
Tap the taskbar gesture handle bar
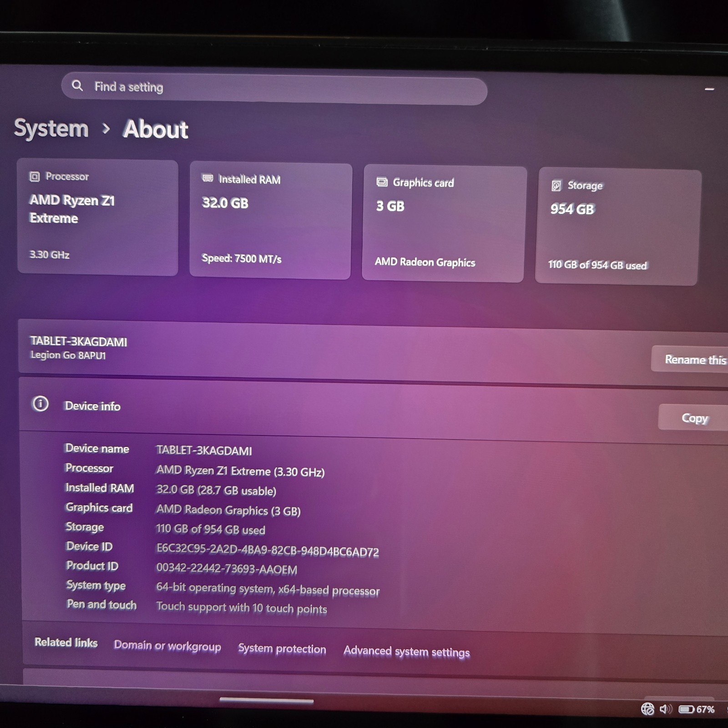[x=267, y=700]
